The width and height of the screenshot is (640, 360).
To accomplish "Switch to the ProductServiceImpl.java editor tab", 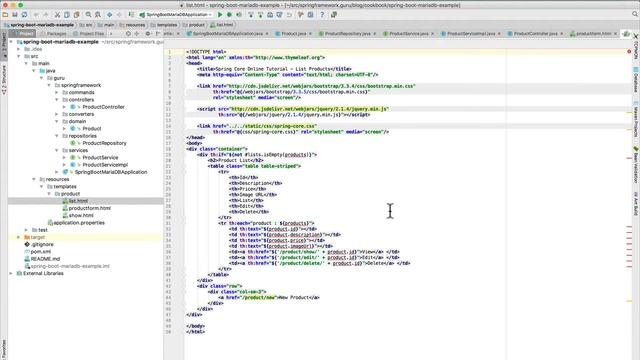I will tap(471, 33).
